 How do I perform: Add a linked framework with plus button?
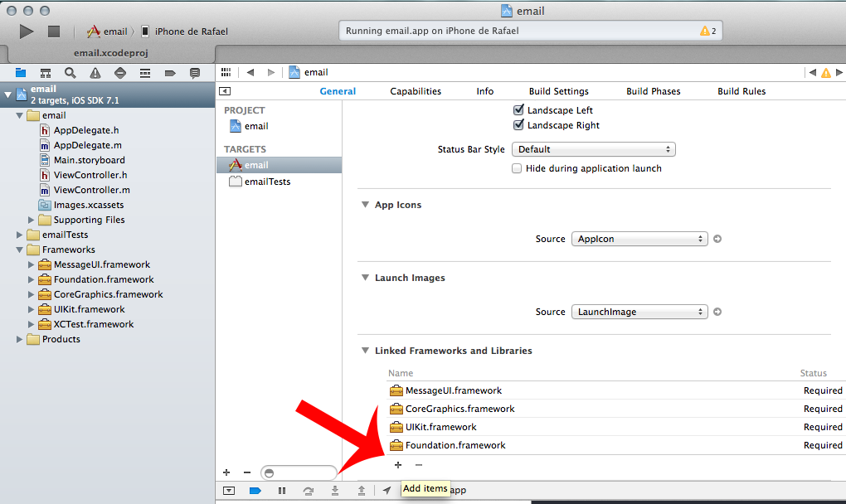tap(398, 465)
